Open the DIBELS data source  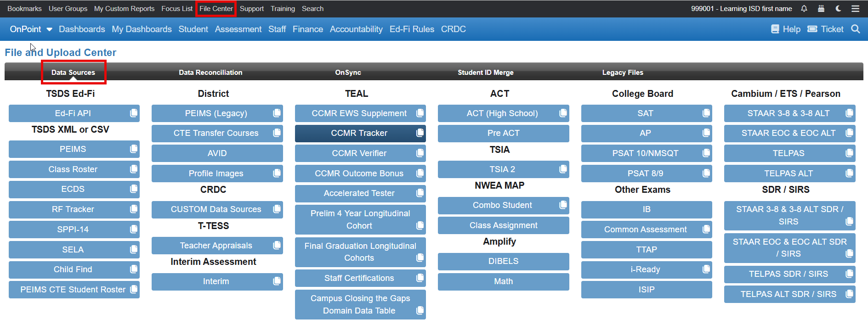tap(503, 261)
